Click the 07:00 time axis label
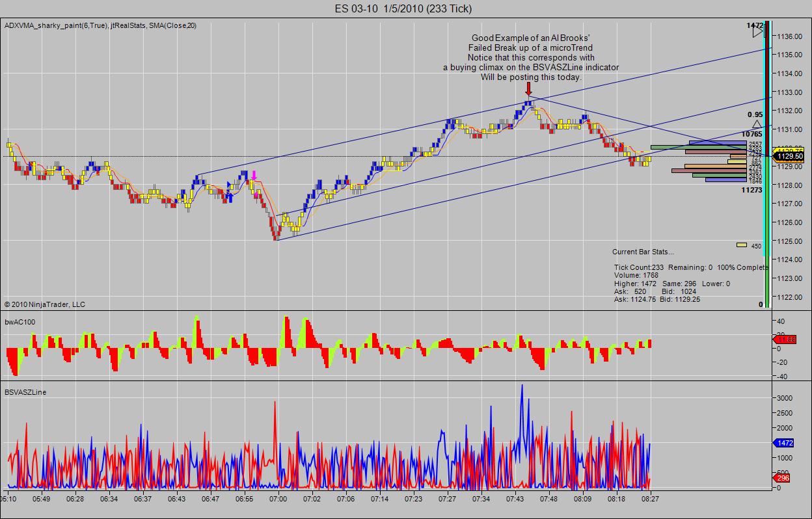812x519 pixels. 278,499
